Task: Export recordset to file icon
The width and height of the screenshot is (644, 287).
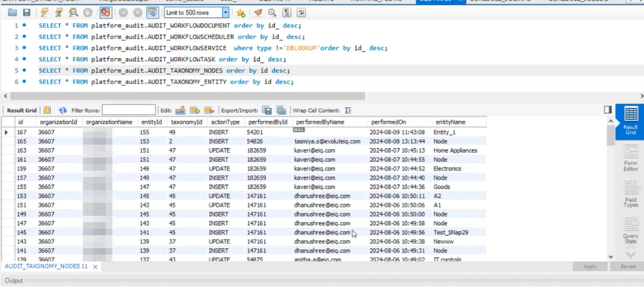Action: point(267,110)
